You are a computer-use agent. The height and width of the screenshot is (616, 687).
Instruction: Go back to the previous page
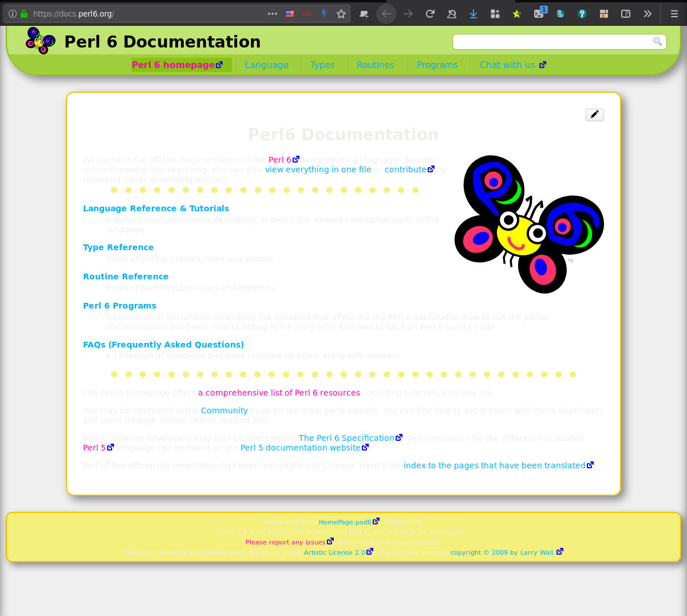[386, 14]
